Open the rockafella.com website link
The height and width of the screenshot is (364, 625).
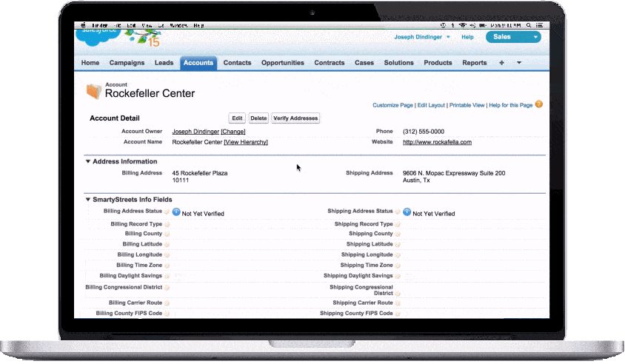coord(437,142)
